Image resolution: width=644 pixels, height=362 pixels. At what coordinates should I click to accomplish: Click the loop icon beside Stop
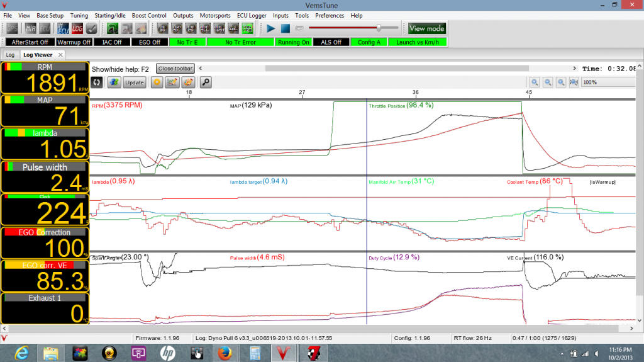[299, 28]
